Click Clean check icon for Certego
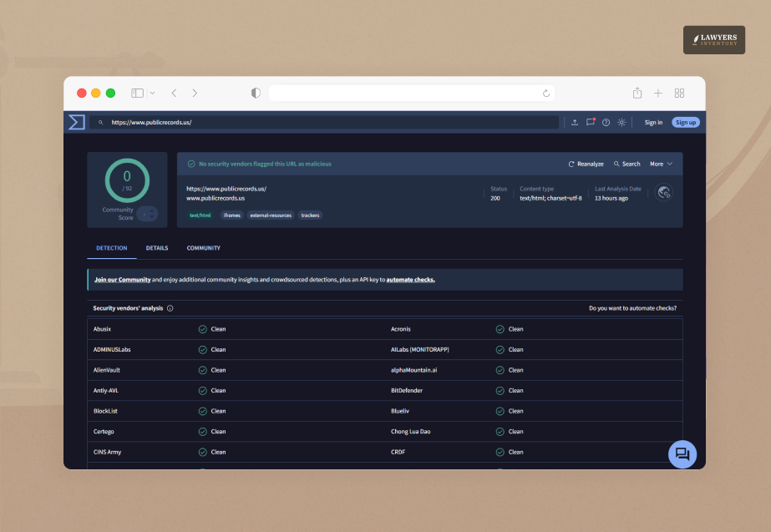The image size is (771, 532). click(203, 432)
